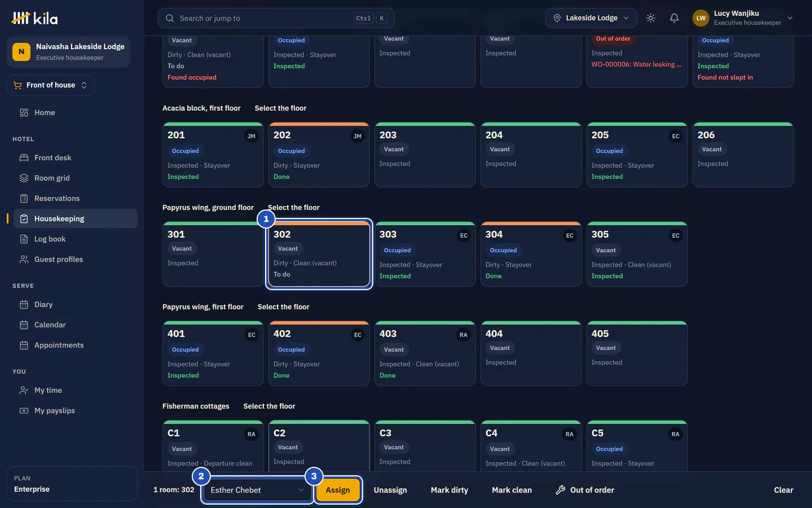The width and height of the screenshot is (812, 508).
Task: Toggle selection of room 302 card
Action: coord(319,254)
